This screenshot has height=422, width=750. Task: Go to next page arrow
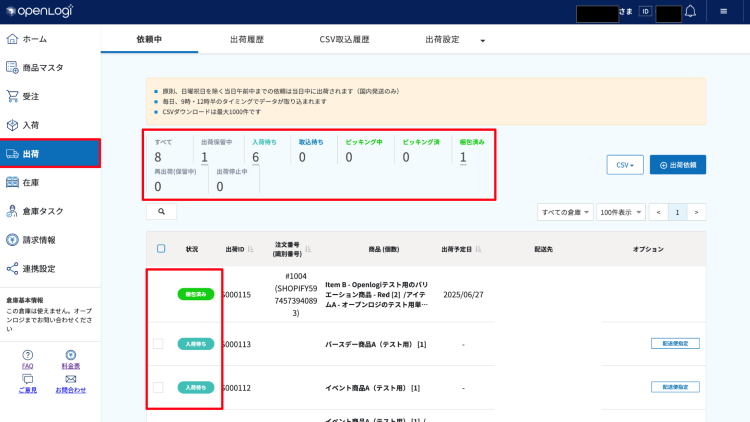tap(696, 212)
